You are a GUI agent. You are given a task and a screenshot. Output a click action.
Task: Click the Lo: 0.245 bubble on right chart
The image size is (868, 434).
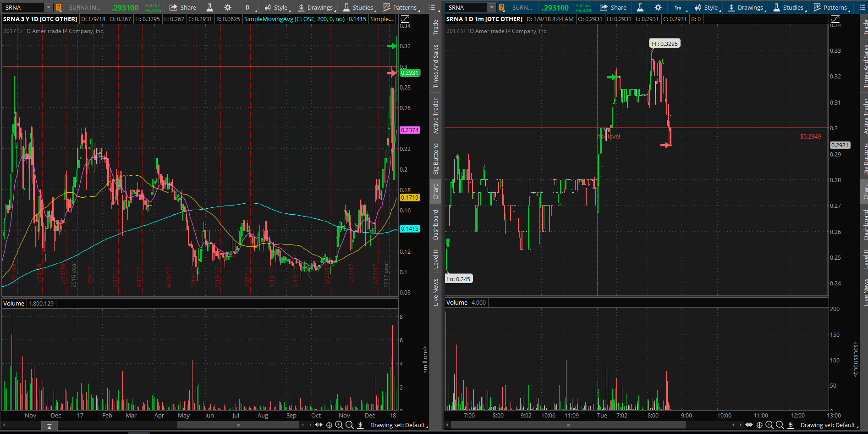point(458,279)
